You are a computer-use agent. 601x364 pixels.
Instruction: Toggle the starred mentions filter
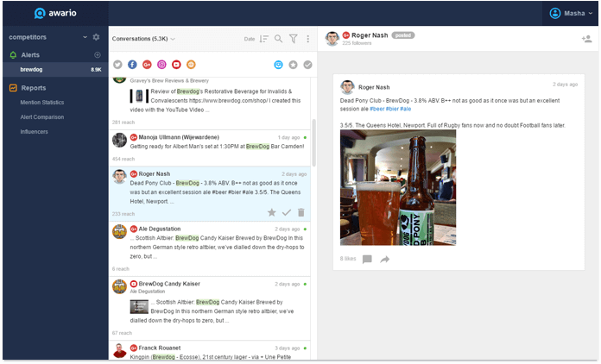[294, 65]
